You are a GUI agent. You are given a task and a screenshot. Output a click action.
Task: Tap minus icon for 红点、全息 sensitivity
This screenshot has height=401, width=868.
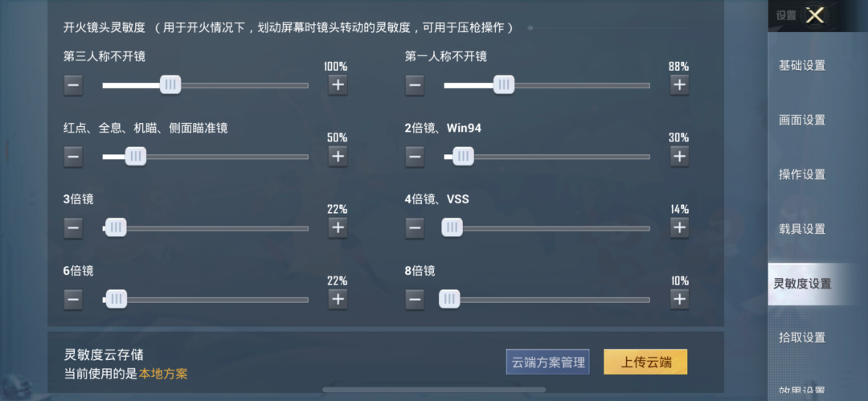[x=73, y=157]
